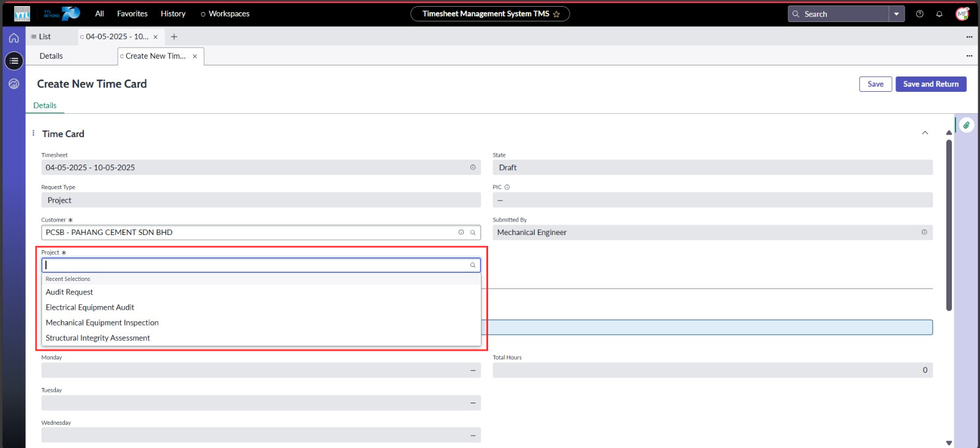This screenshot has width=980, height=448.
Task: Click the Timesheet field info icon
Action: point(473,168)
